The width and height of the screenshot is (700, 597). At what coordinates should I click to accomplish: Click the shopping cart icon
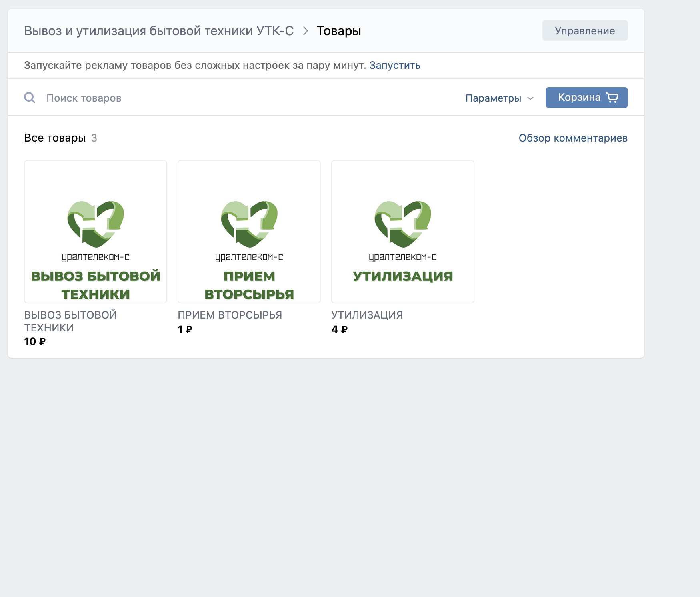(x=612, y=98)
